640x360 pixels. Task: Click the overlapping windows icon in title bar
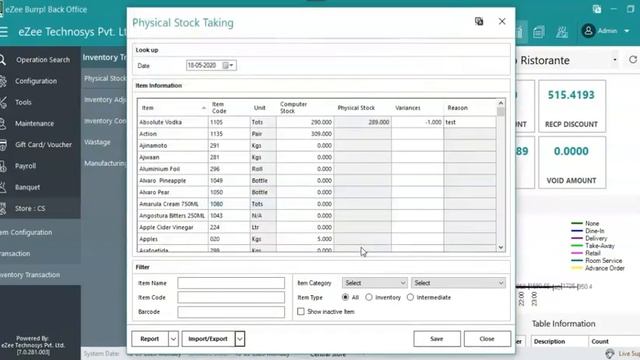[597, 9]
